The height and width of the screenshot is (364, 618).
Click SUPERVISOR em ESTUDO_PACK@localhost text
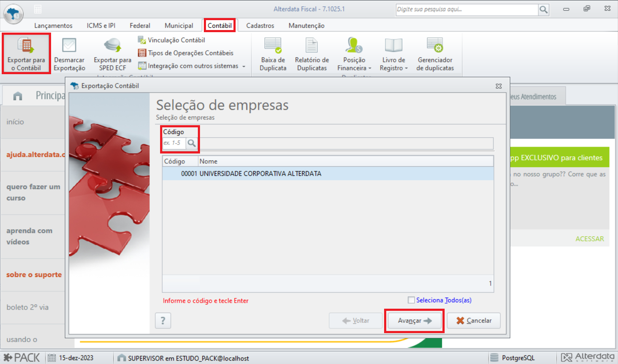[188, 358]
